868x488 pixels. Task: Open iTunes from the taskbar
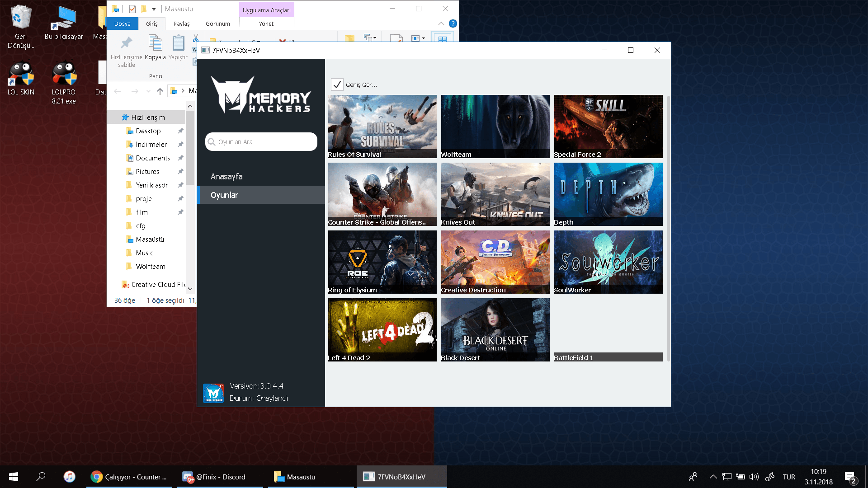click(69, 477)
